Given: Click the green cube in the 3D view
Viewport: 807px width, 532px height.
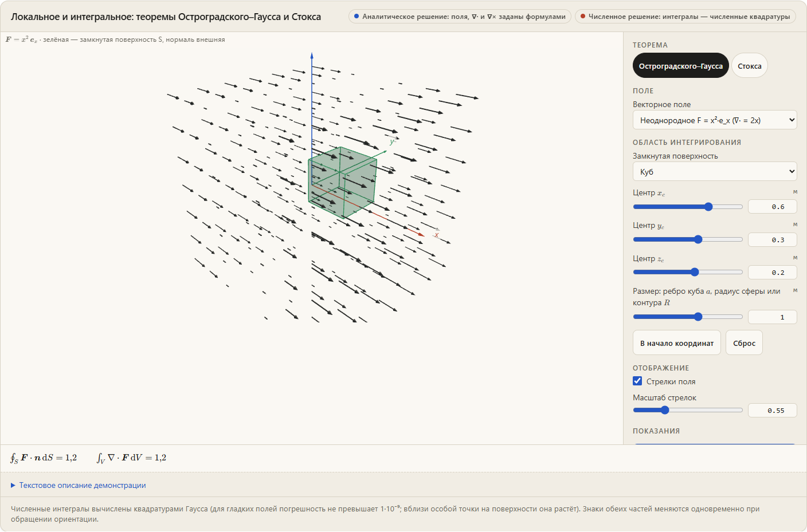Looking at the screenshot, I should click(x=342, y=182).
